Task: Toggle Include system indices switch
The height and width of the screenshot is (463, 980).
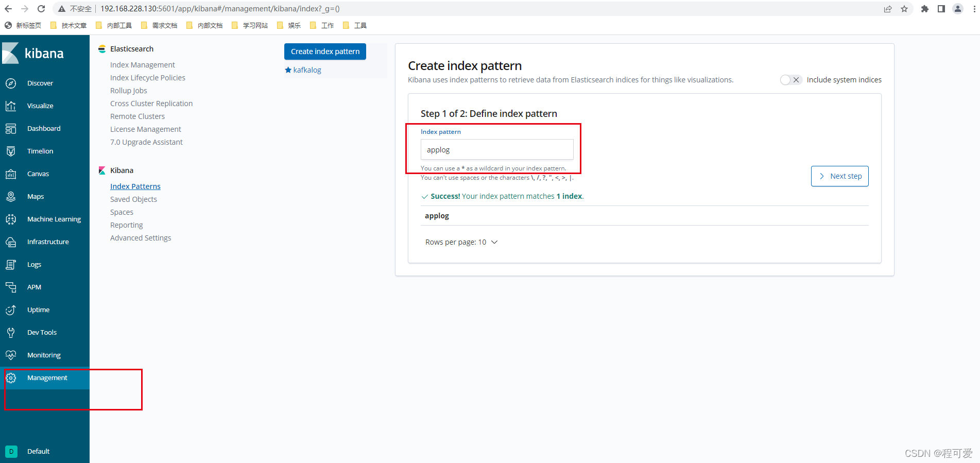Action: (790, 80)
